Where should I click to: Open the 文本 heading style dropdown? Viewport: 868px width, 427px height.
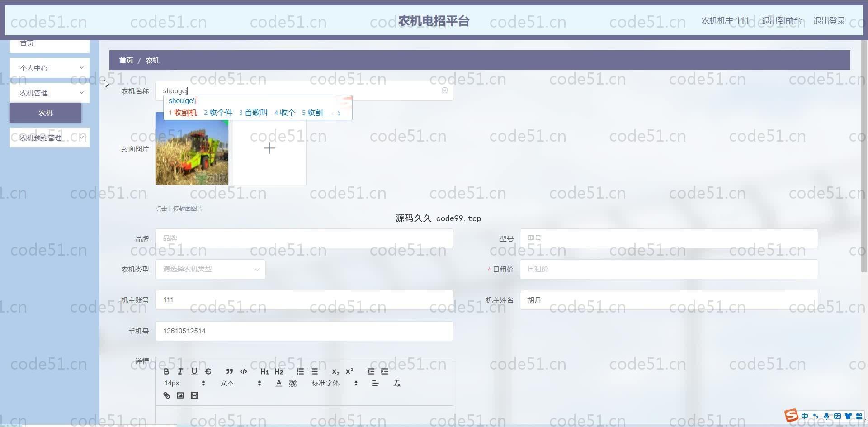(241, 383)
